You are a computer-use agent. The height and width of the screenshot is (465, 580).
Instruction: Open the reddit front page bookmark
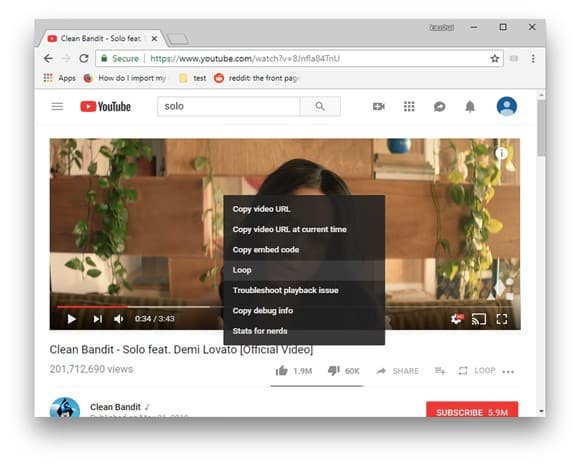click(x=256, y=78)
